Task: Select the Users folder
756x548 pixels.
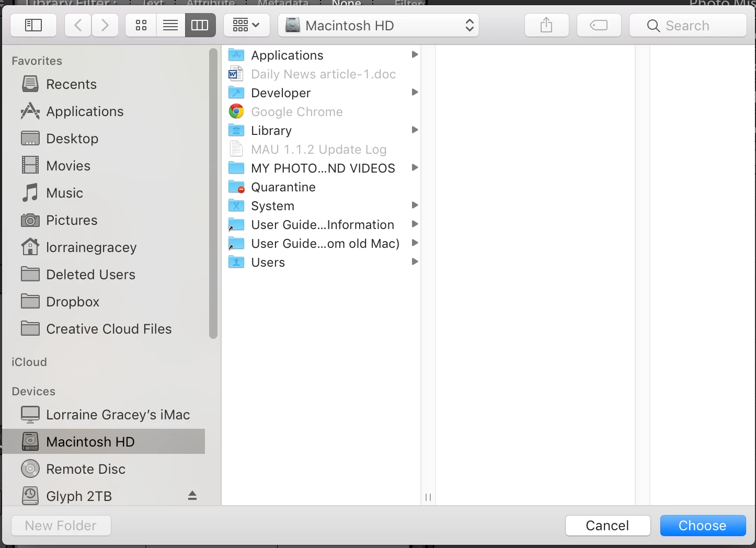Action: coord(322,262)
